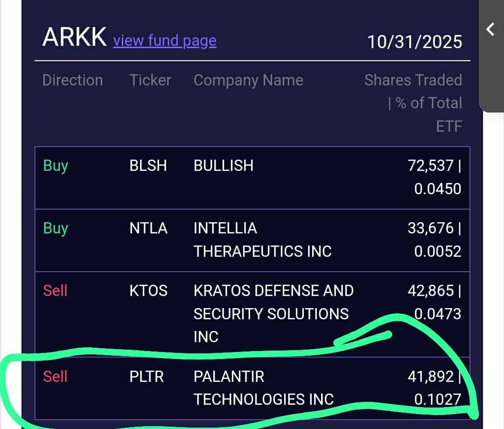Click Kratos Defense and Security Solutions name
The height and width of the screenshot is (429, 504).
273,314
